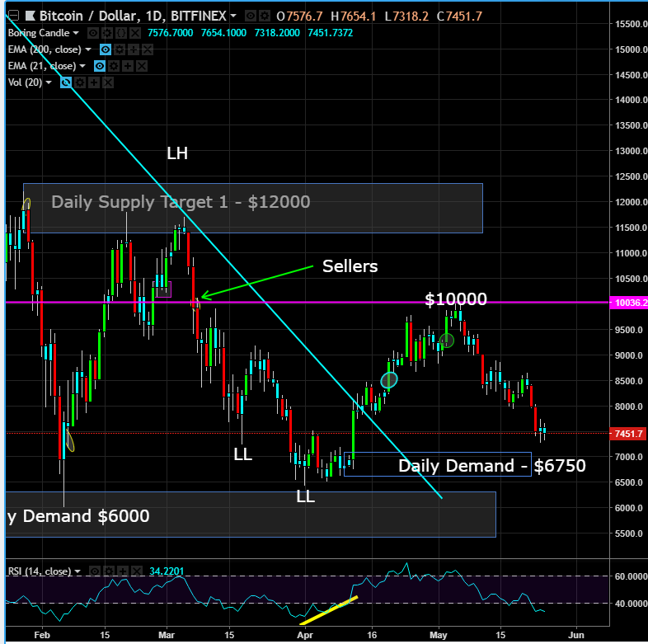The width and height of the screenshot is (648, 644).
Task: Expand the EMA (21, close) dropdown arrow
Action: pos(82,66)
